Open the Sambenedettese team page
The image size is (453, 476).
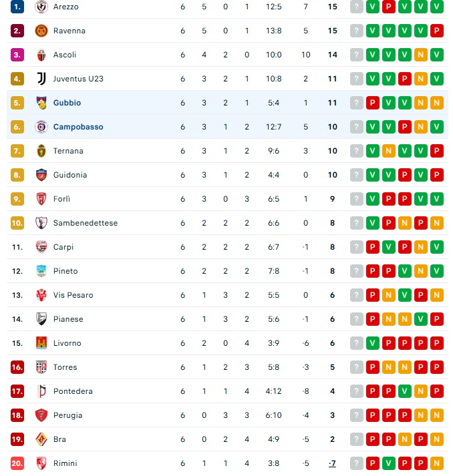pos(86,223)
